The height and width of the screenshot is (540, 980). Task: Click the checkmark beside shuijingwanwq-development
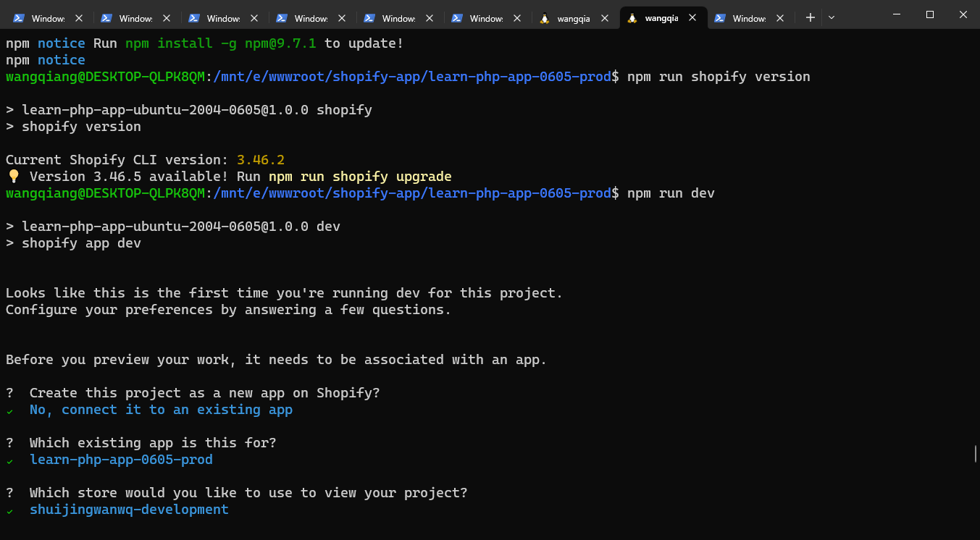point(10,510)
